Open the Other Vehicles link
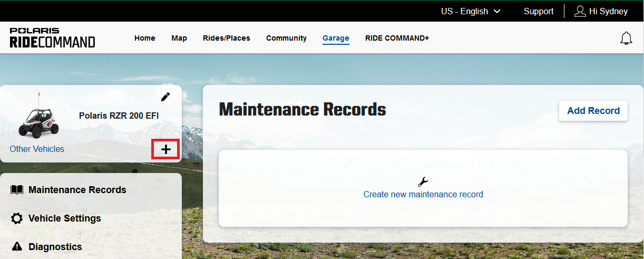The width and height of the screenshot is (644, 259). tap(37, 149)
